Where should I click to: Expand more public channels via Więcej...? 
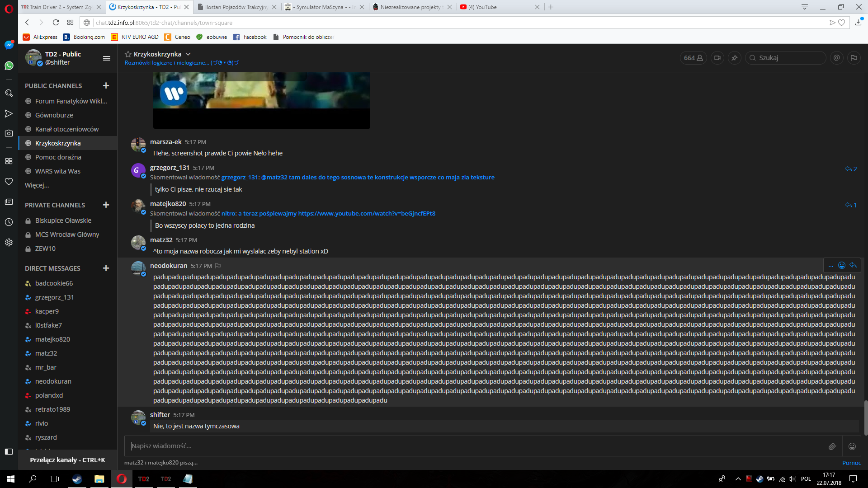click(x=37, y=185)
